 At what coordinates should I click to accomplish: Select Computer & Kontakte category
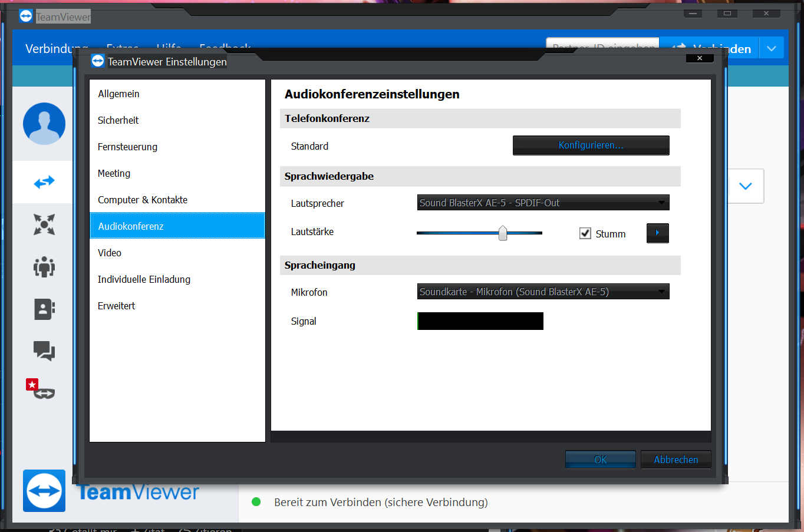point(177,200)
